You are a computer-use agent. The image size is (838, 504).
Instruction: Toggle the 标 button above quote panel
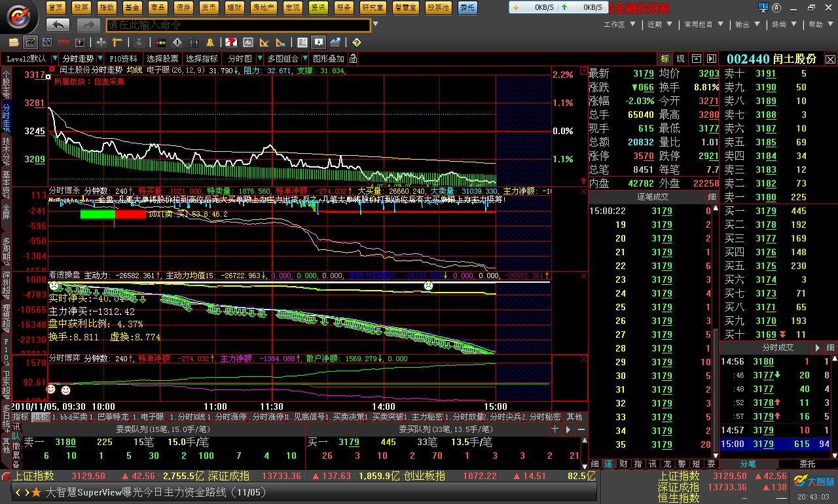click(x=665, y=58)
